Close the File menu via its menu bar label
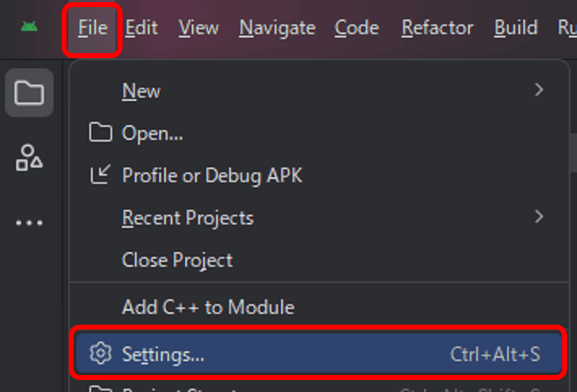The height and width of the screenshot is (392, 577). (93, 28)
